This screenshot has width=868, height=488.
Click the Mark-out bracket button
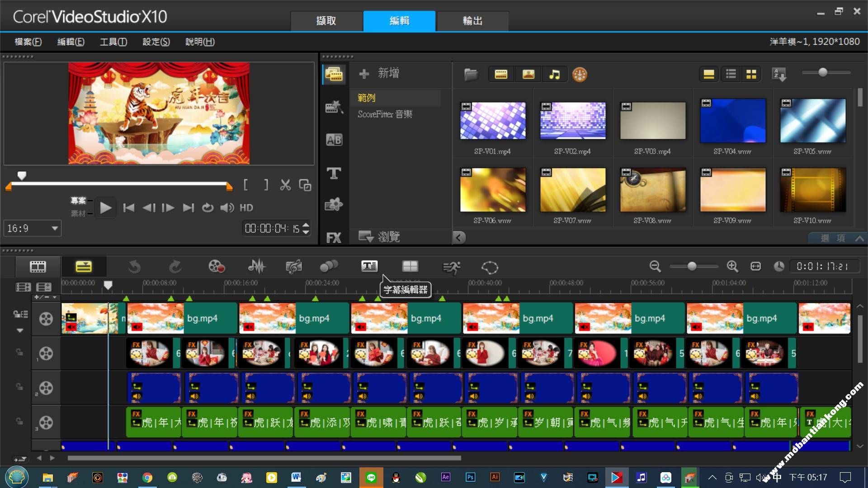click(266, 184)
